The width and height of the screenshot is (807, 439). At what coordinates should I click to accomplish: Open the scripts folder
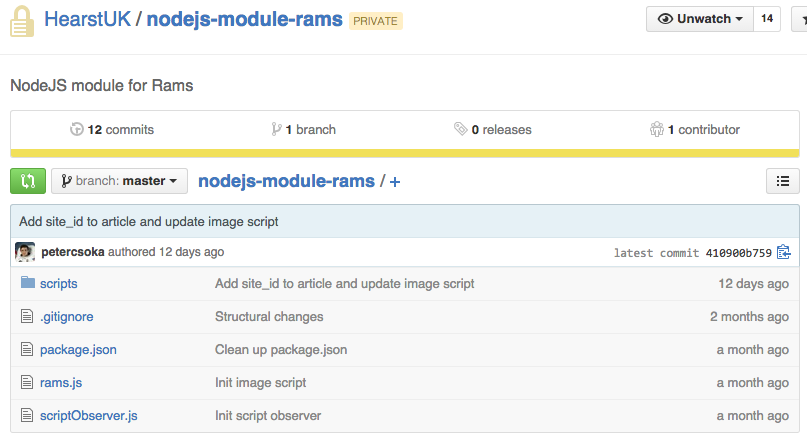[x=59, y=284]
